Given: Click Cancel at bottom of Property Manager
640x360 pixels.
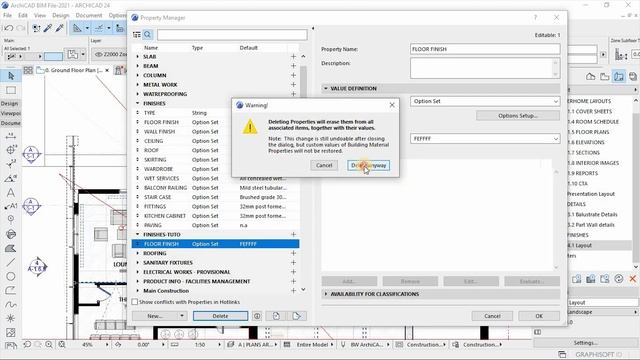Looking at the screenshot, I should pos(492,316).
